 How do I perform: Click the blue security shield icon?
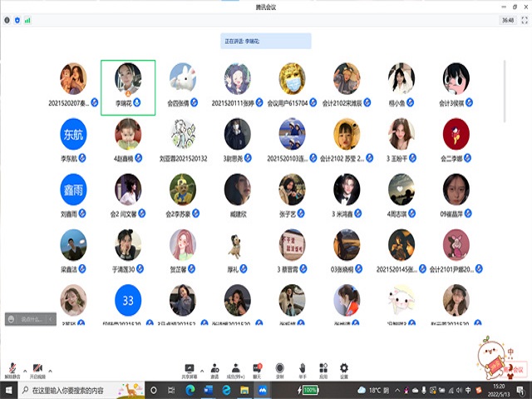17,20
